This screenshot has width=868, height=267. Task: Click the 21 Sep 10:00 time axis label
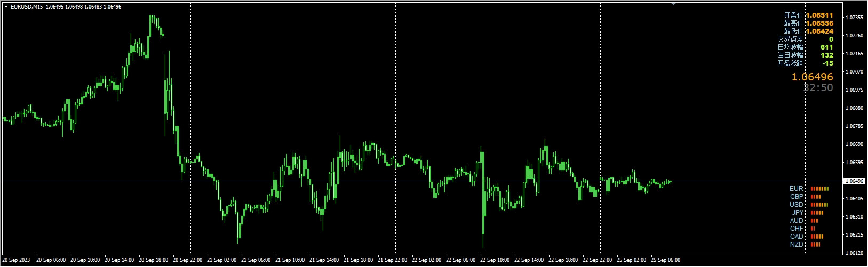tap(290, 260)
